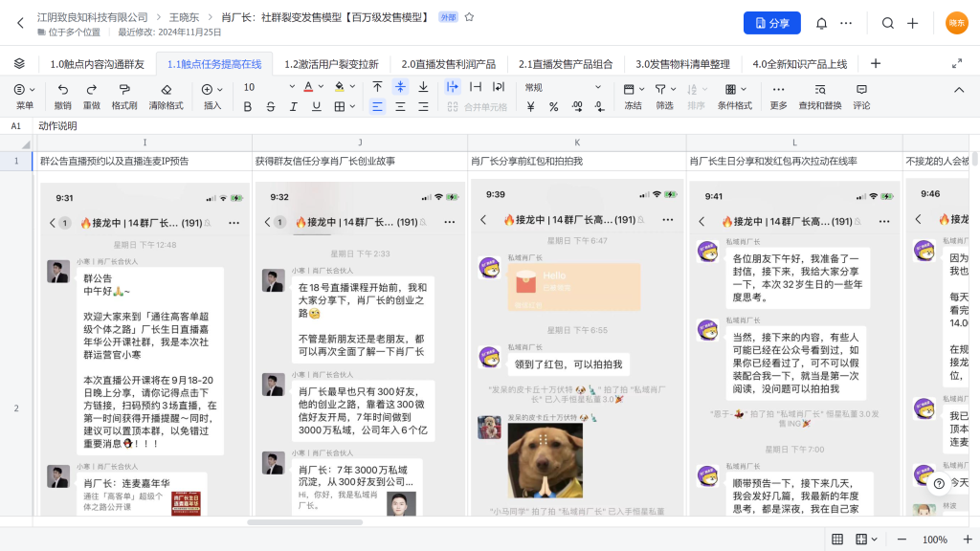
Task: Apply yellow fill color bucket
Action: click(340, 87)
